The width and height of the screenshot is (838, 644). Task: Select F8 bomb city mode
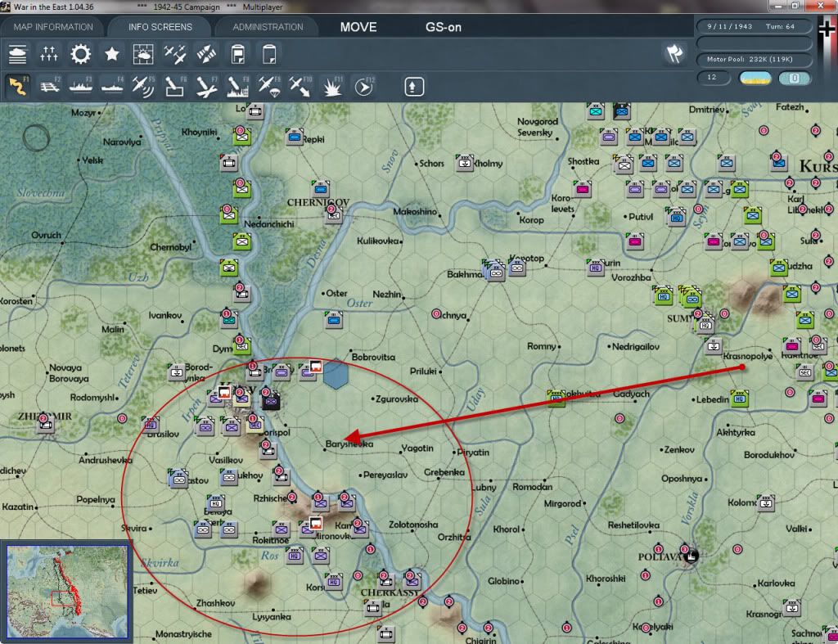[238, 86]
